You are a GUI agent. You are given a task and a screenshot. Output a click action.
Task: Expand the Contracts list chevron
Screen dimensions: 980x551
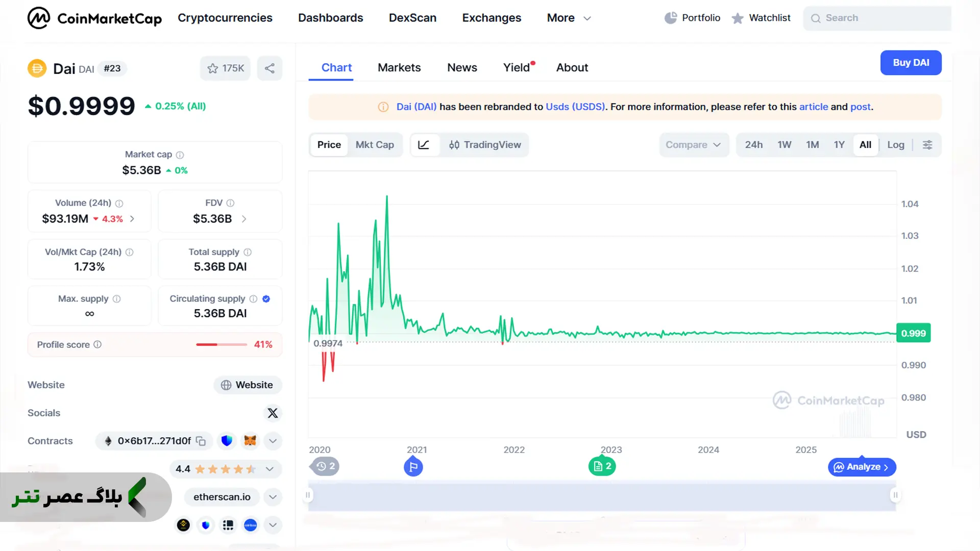point(273,441)
